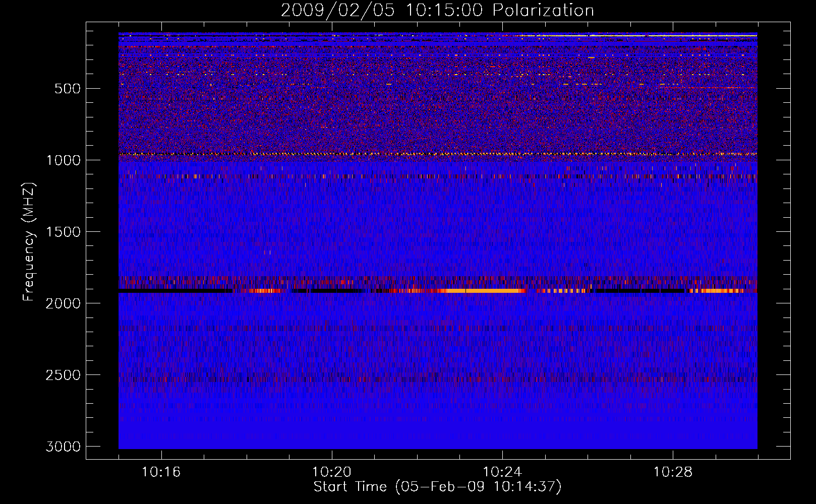The width and height of the screenshot is (816, 504).
Task: Click the 10:20 time tick label
Action: coord(331,472)
